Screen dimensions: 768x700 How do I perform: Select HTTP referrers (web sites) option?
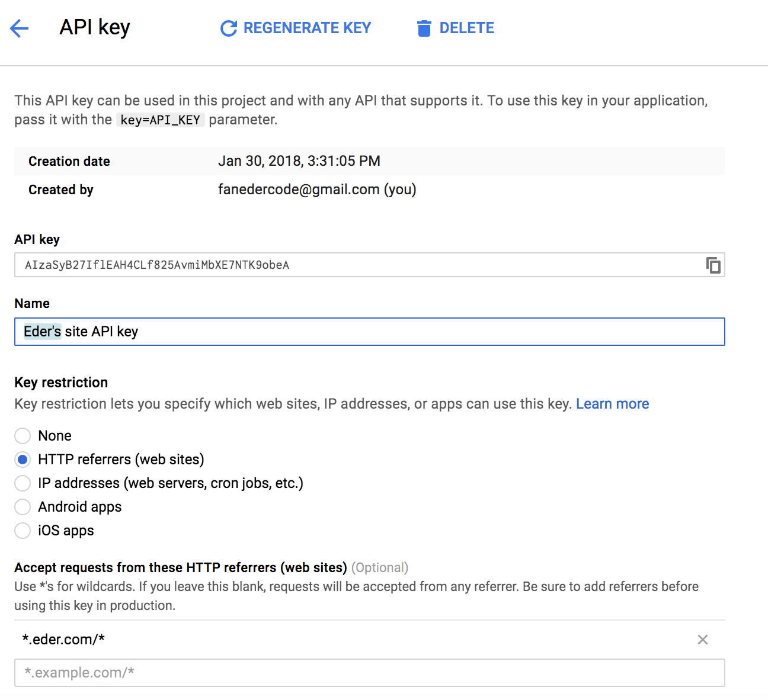tap(23, 460)
